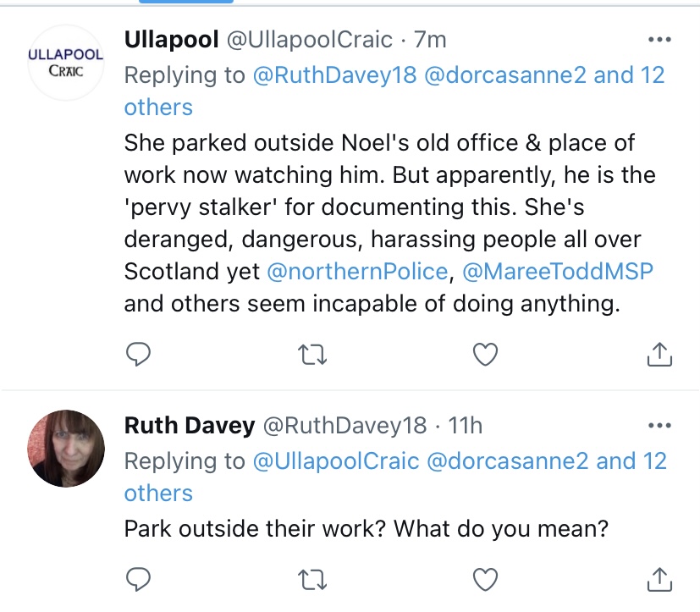Share Ruth Davey's tweet

(x=659, y=579)
